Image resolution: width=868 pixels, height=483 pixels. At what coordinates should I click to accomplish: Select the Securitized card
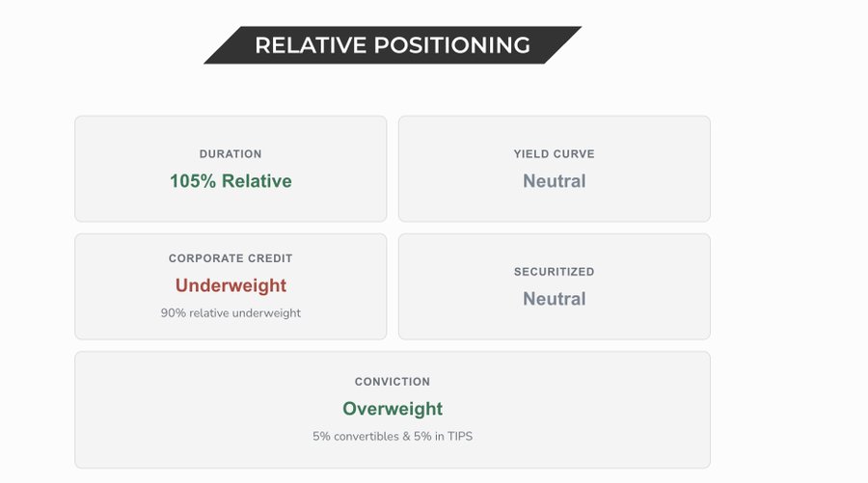click(555, 286)
